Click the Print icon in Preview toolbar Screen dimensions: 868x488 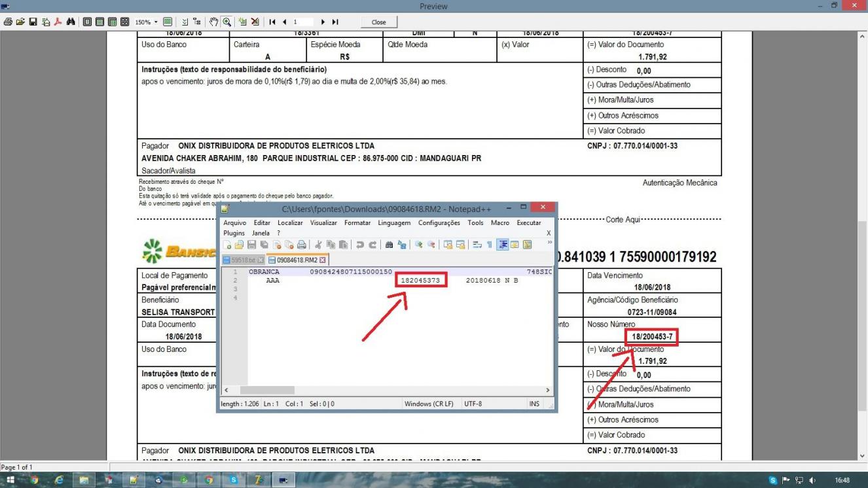[x=8, y=22]
